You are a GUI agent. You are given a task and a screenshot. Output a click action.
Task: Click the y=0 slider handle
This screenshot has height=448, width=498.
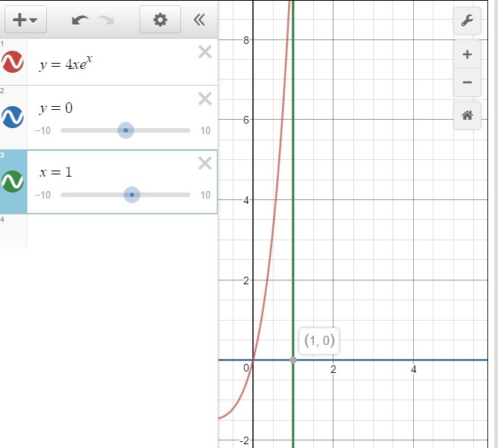[x=126, y=130]
